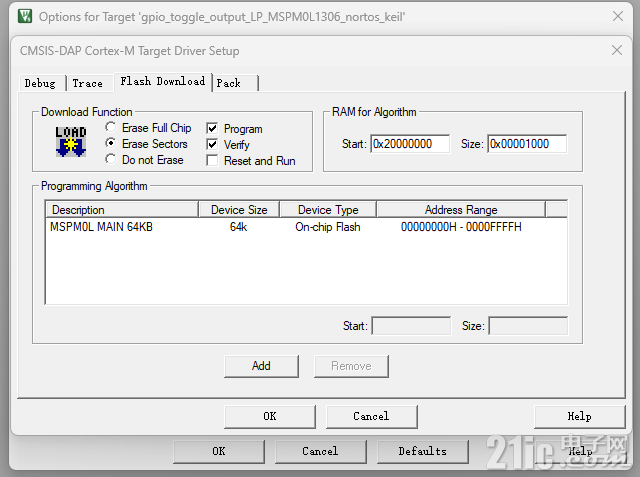Open the Pack tab
Viewport: 640px width, 477px height.
(x=235, y=83)
